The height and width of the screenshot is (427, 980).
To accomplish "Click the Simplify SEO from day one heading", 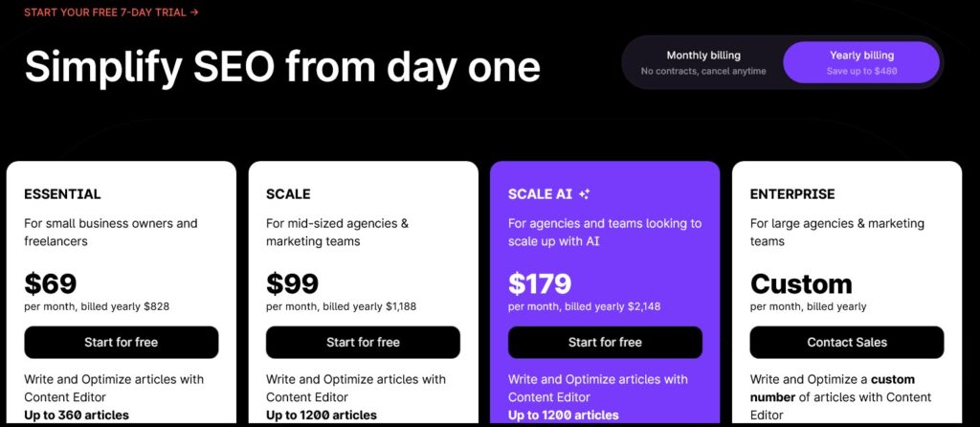I will (282, 66).
